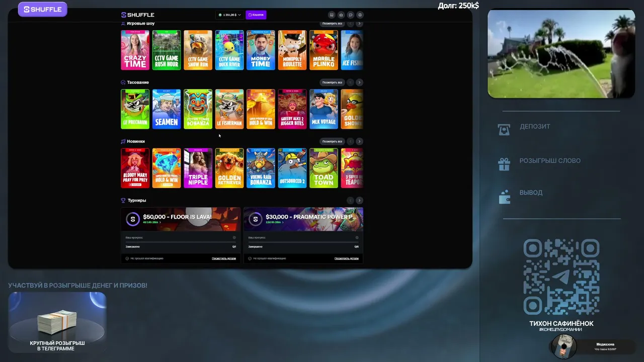Open the MLK Voyage slot
This screenshot has width=644, height=362.
pyautogui.click(x=324, y=109)
